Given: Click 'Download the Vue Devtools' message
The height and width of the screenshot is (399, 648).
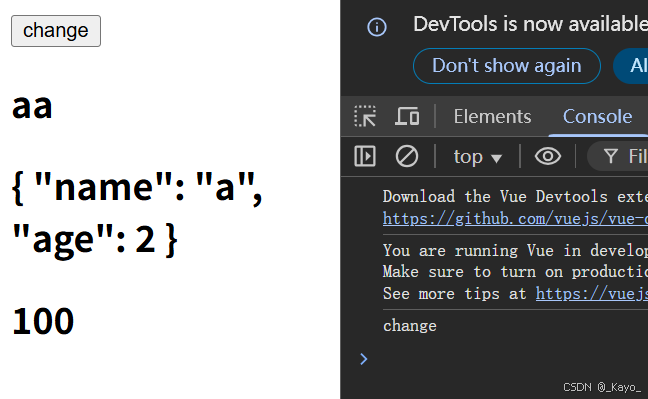Looking at the screenshot, I should (515, 196).
